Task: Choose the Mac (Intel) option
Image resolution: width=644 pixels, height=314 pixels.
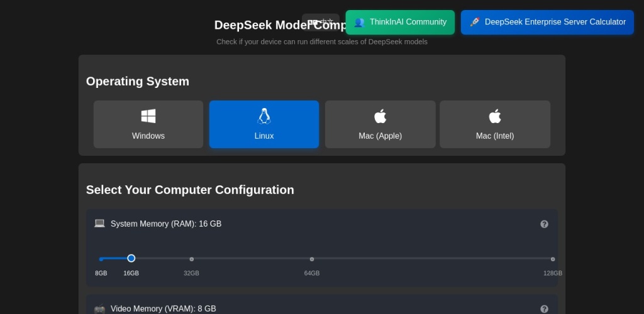Action: pyautogui.click(x=495, y=124)
